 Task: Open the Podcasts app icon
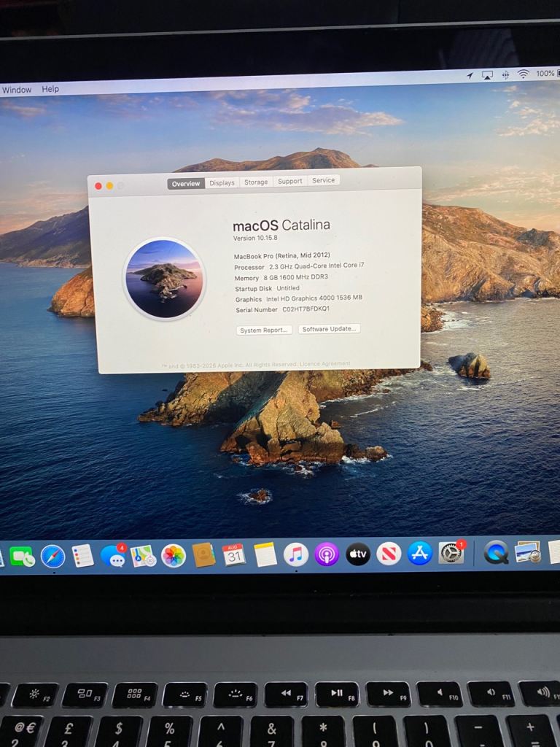(x=327, y=554)
